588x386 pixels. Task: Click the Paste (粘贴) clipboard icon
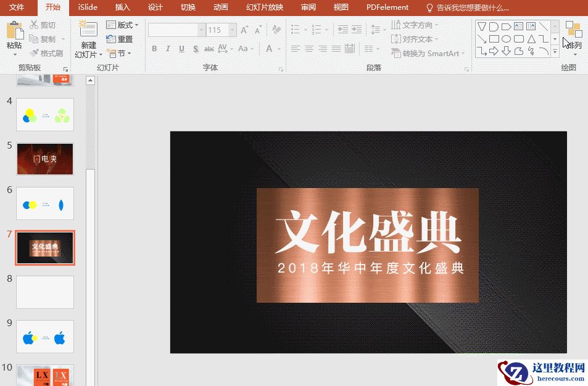[x=14, y=31]
